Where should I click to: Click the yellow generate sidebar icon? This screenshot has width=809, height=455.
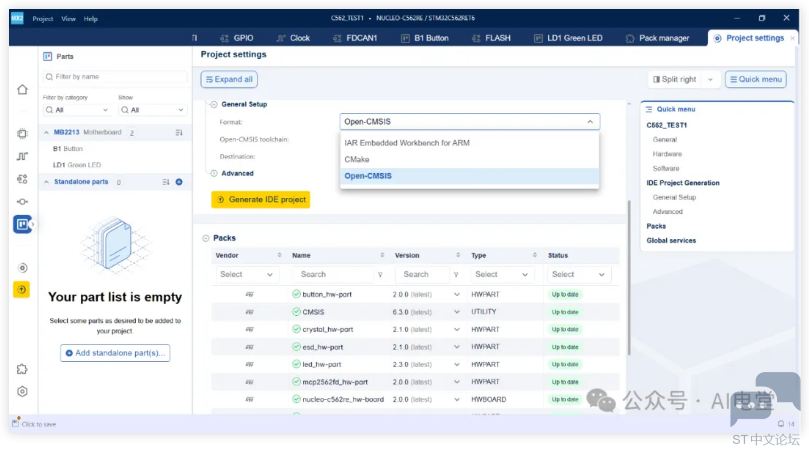click(22, 290)
